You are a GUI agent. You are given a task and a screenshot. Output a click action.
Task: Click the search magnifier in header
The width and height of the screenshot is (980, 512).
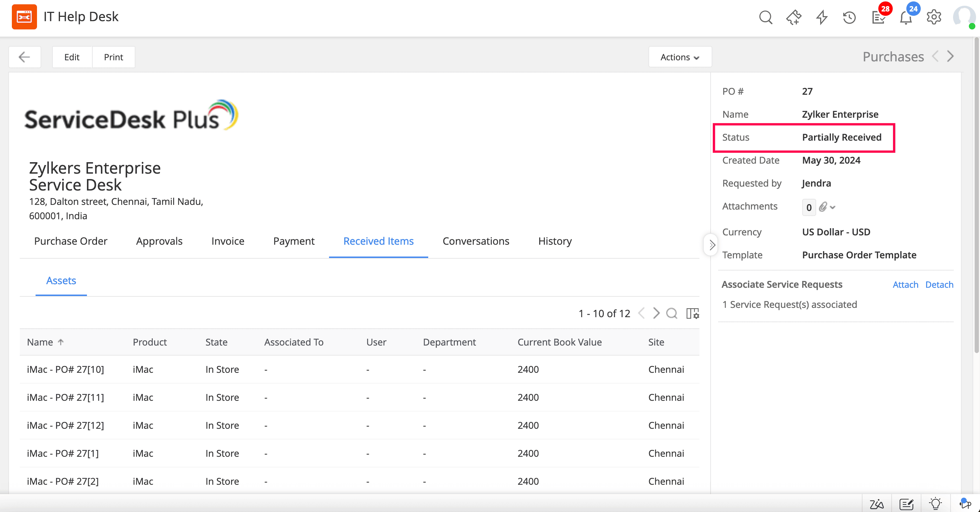(766, 17)
